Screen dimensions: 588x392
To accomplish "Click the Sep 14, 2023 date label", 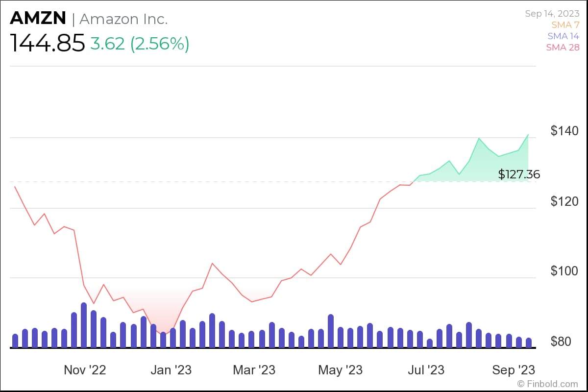I will (x=552, y=14).
